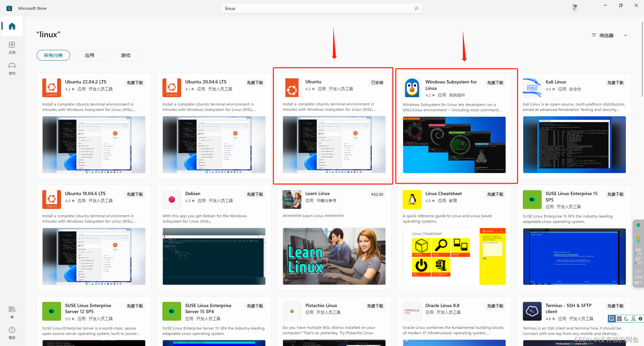Click the Linux Cheatsheet Tux icon
The image size is (644, 346).
click(x=412, y=199)
